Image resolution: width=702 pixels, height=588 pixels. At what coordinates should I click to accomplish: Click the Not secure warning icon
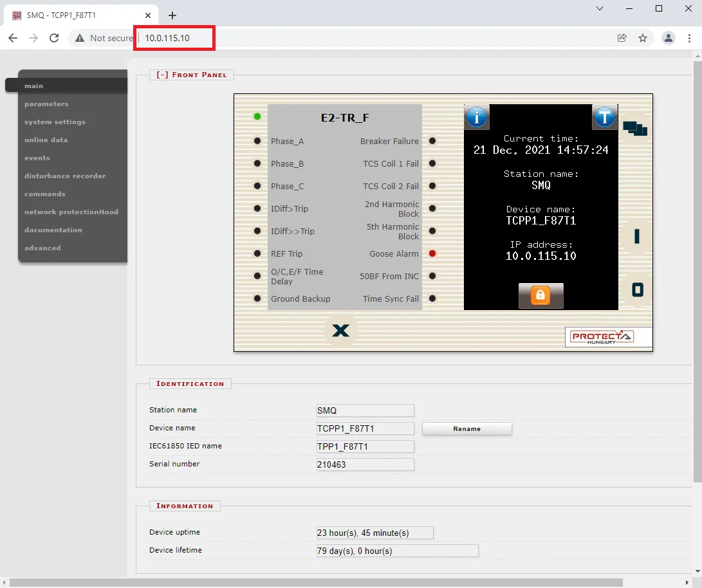click(80, 38)
